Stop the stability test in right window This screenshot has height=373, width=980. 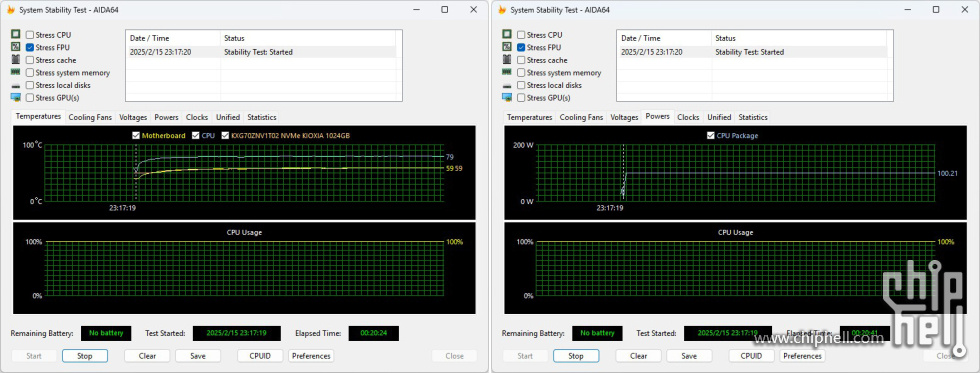click(x=576, y=356)
